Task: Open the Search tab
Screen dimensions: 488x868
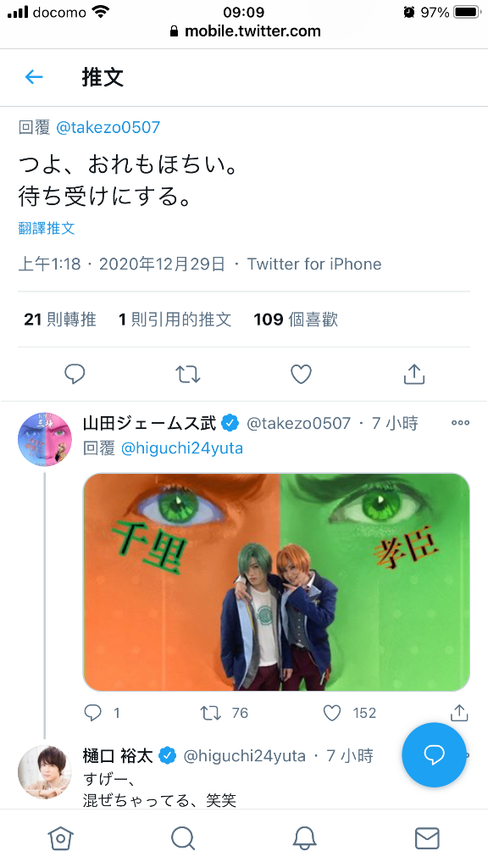Action: click(x=183, y=838)
